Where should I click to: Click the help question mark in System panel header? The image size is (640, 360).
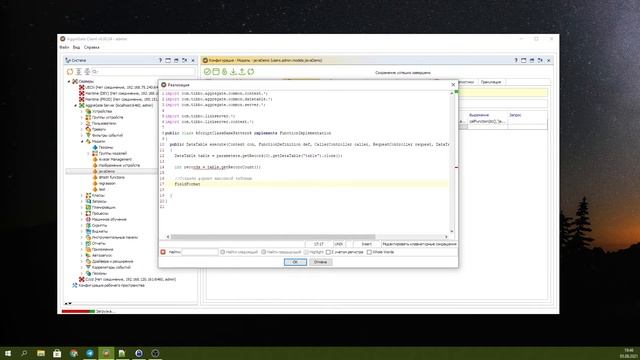click(x=160, y=60)
